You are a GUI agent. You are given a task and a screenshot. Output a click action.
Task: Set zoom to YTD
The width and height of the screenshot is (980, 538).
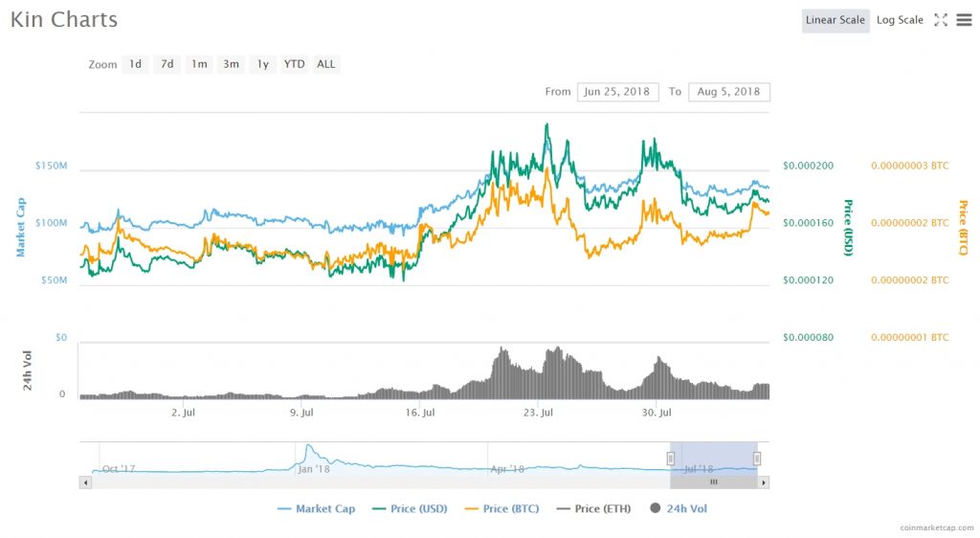[x=294, y=64]
